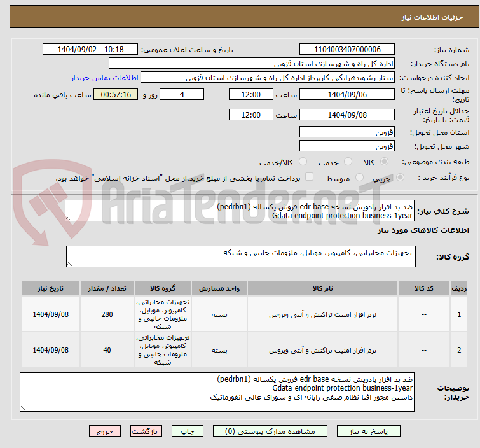Click row 1 need date 1404/09/08
Image resolution: width=480 pixels, height=448 pixels.
[50, 314]
